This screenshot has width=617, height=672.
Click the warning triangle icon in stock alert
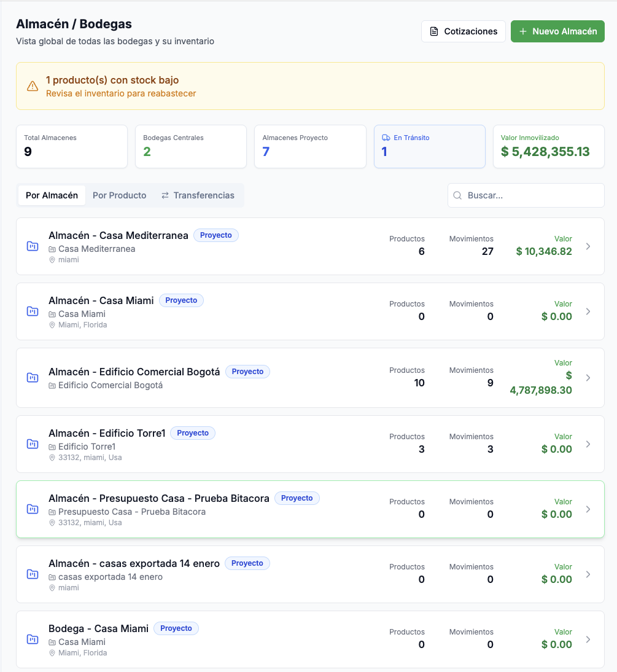33,86
